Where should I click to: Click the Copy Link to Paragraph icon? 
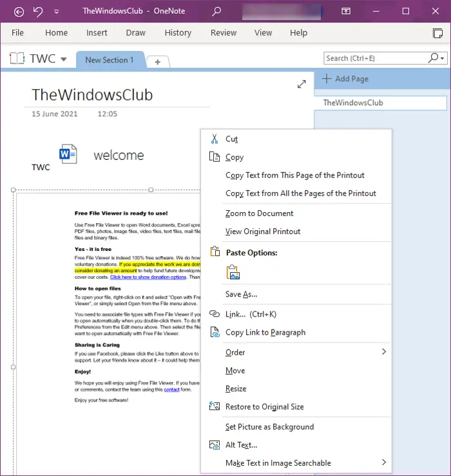point(215,332)
